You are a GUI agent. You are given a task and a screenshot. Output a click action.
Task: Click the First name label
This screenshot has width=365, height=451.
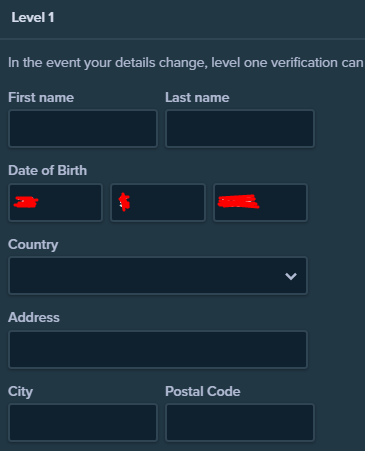click(41, 98)
